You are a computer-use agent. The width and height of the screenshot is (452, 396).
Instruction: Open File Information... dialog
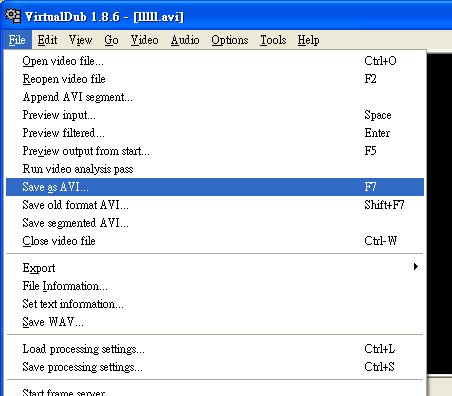click(x=215, y=286)
